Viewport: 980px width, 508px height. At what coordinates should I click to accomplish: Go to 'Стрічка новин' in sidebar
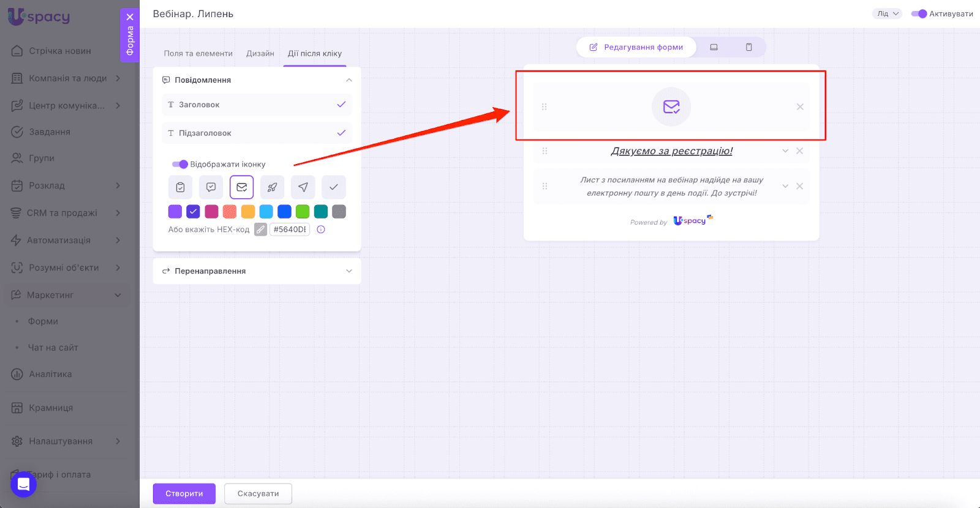point(60,51)
